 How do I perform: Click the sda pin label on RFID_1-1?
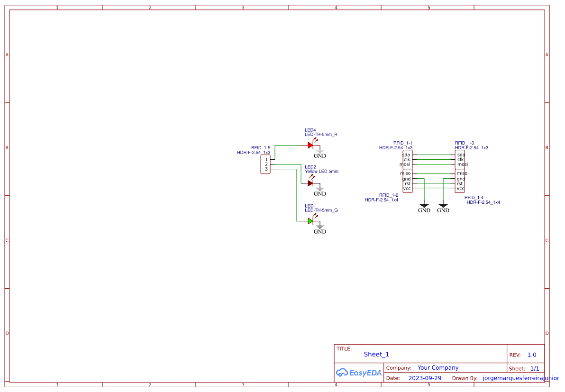coord(405,155)
